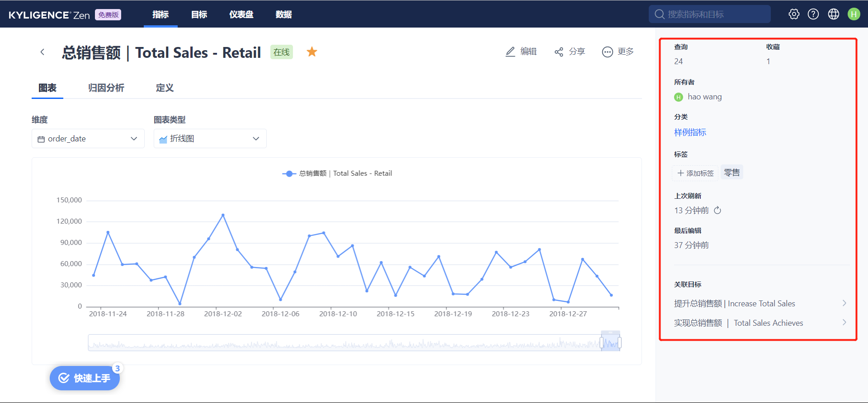Click the refresh icon next to 13 分钟前
Screen dimensions: 868x403
(x=717, y=210)
